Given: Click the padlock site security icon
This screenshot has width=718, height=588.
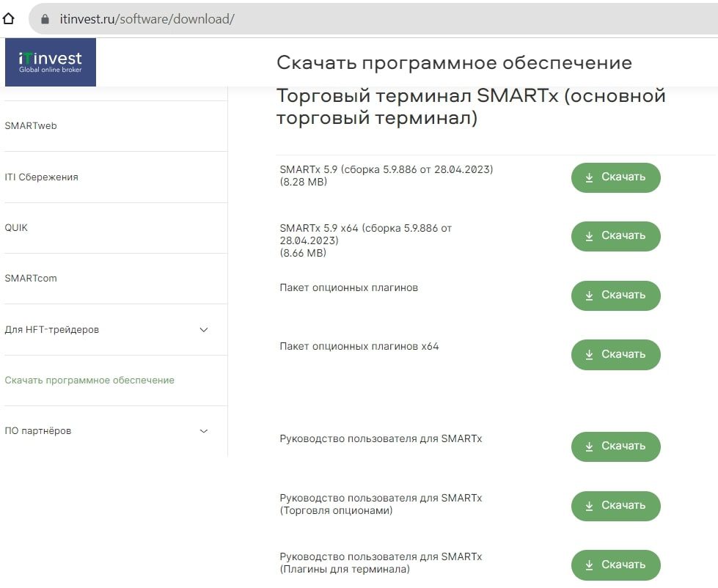Looking at the screenshot, I should pyautogui.click(x=45, y=19).
